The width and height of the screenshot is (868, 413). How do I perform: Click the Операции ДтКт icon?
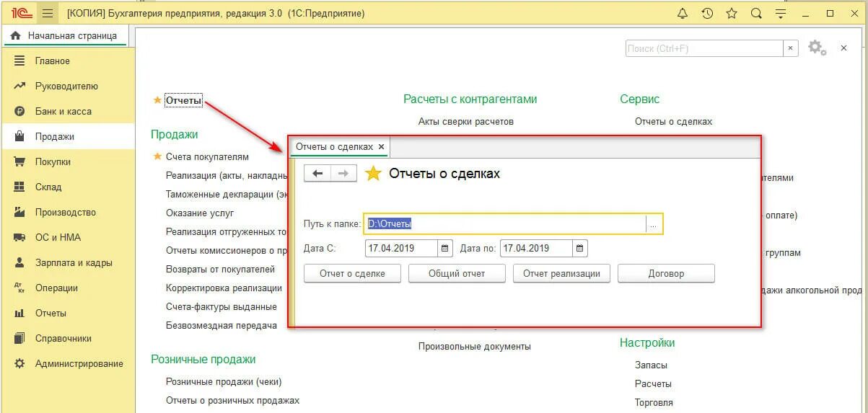click(x=19, y=288)
